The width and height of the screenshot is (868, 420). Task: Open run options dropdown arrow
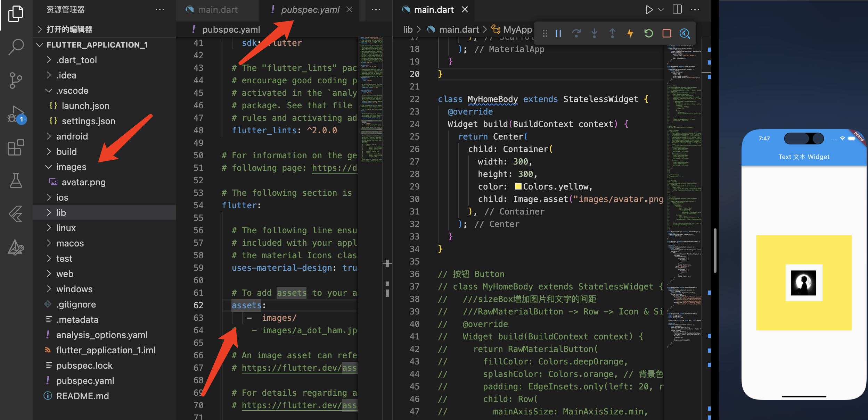(x=661, y=9)
